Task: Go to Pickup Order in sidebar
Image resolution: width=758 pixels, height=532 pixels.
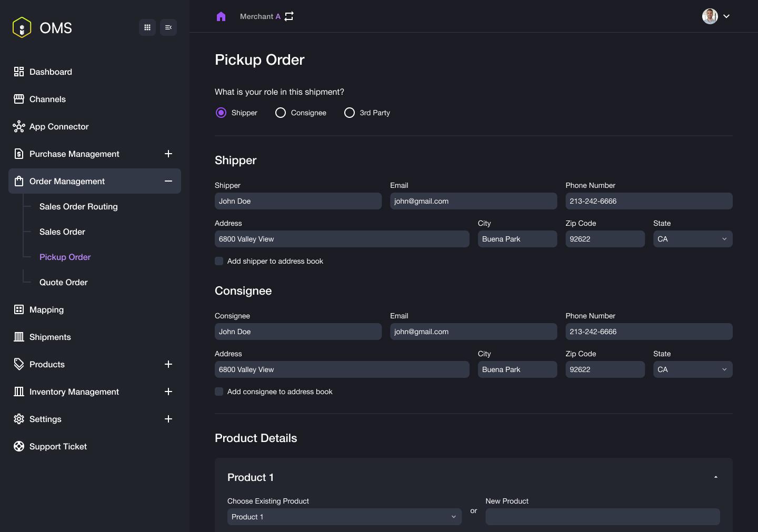Action: click(x=65, y=257)
